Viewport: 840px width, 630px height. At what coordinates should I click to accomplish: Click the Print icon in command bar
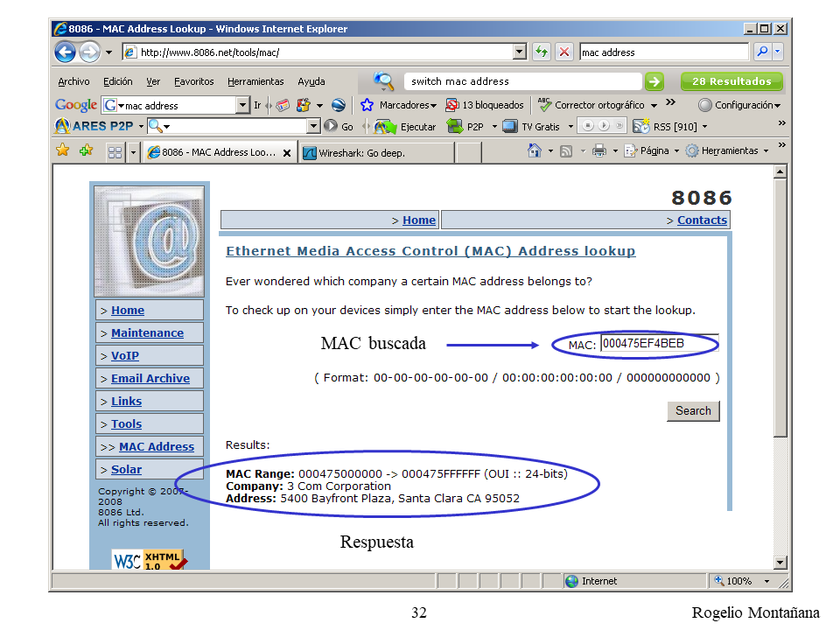tap(598, 151)
